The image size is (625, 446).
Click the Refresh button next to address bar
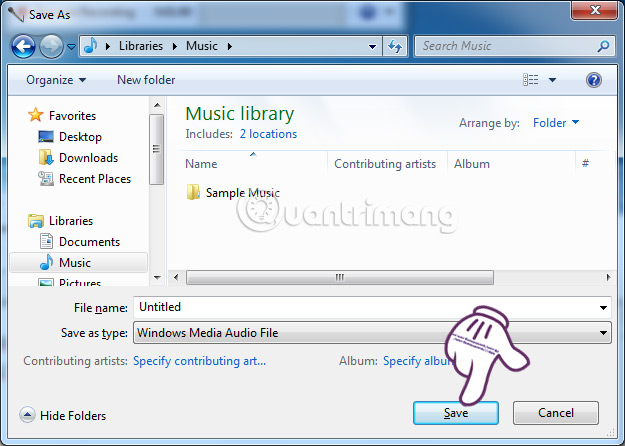tap(395, 46)
